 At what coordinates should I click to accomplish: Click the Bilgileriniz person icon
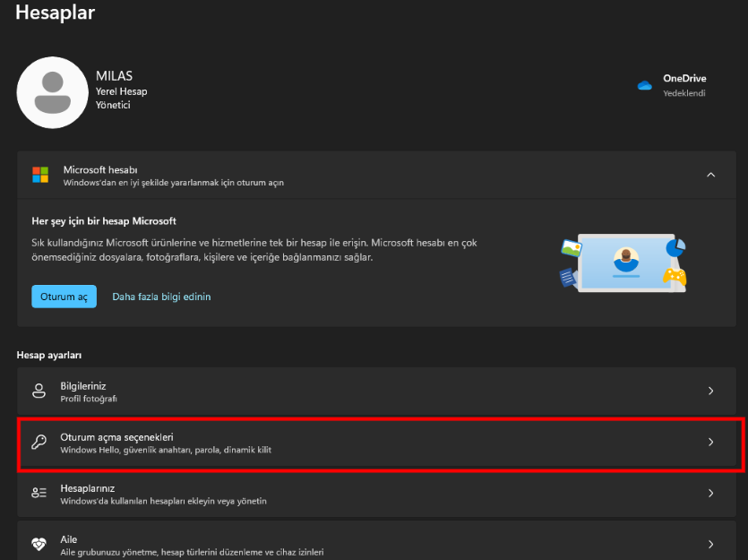(x=39, y=392)
